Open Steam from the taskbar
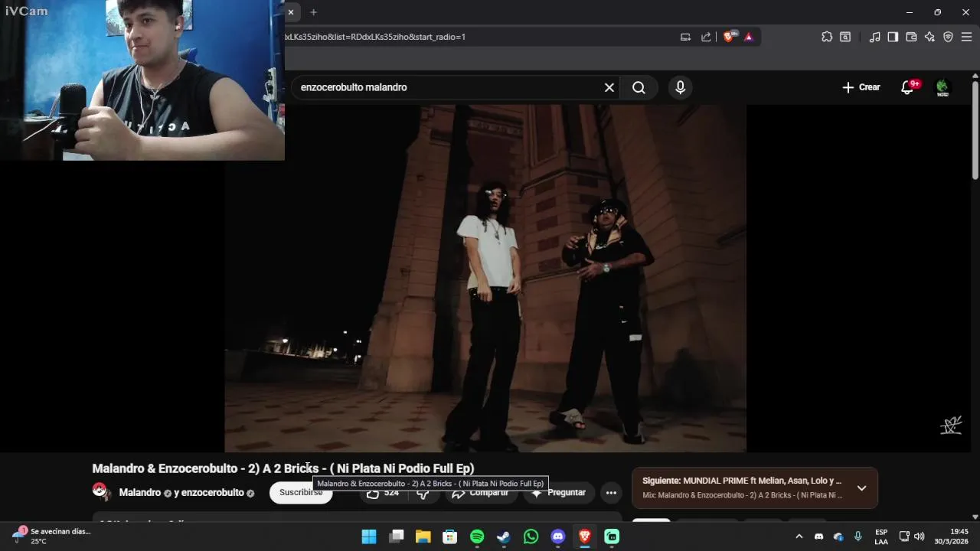 pos(504,536)
